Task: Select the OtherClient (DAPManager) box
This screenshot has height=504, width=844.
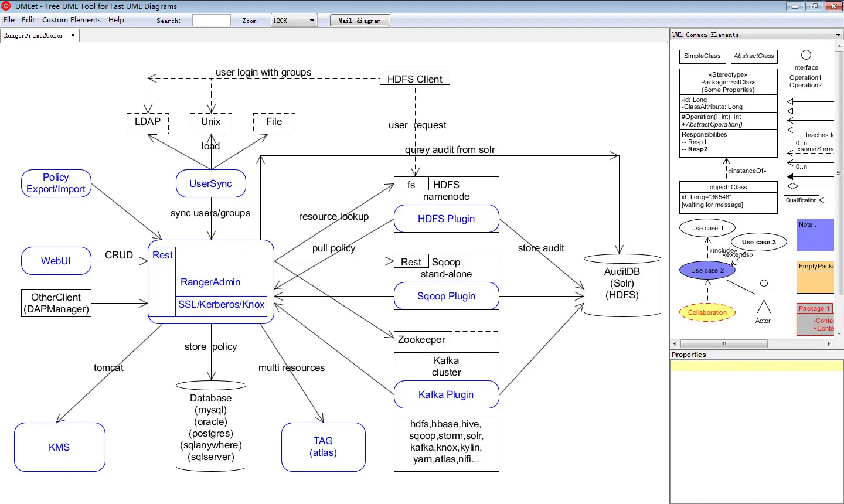Action: pyautogui.click(x=56, y=303)
